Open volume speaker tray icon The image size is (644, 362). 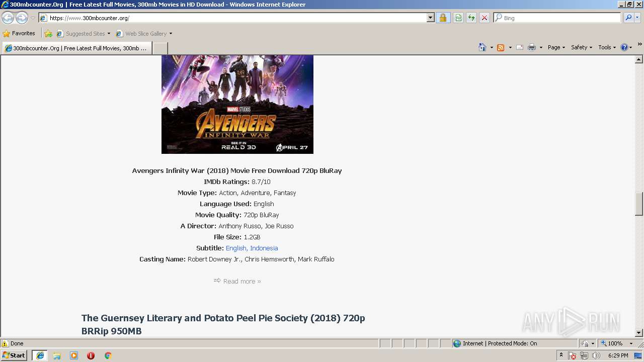596,355
